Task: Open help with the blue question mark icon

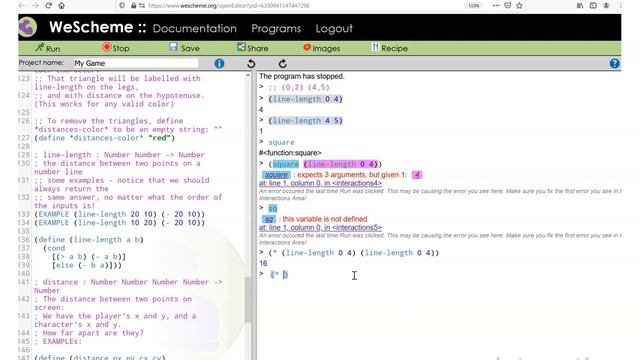Action: [x=615, y=63]
